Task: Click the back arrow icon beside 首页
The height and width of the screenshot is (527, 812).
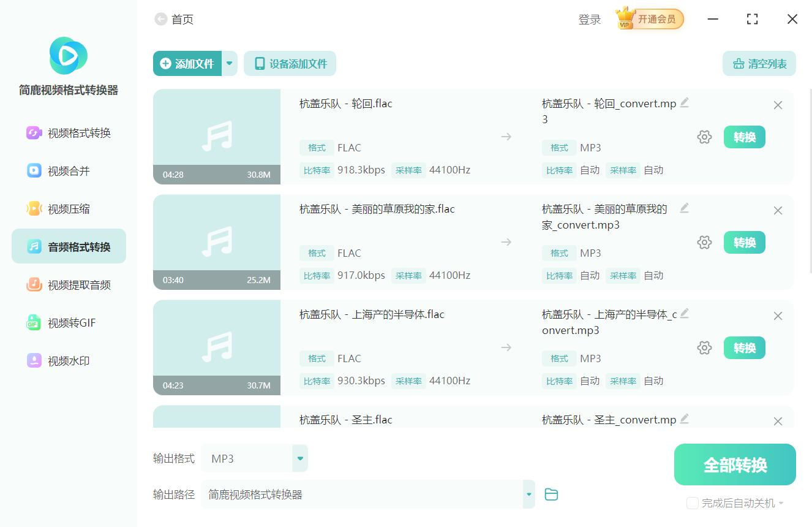Action: tap(160, 20)
